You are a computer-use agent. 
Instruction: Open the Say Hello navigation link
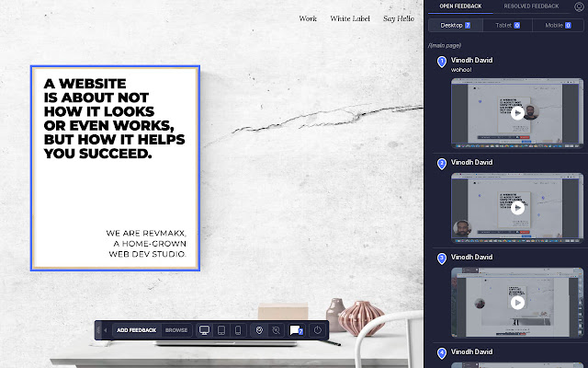[399, 18]
